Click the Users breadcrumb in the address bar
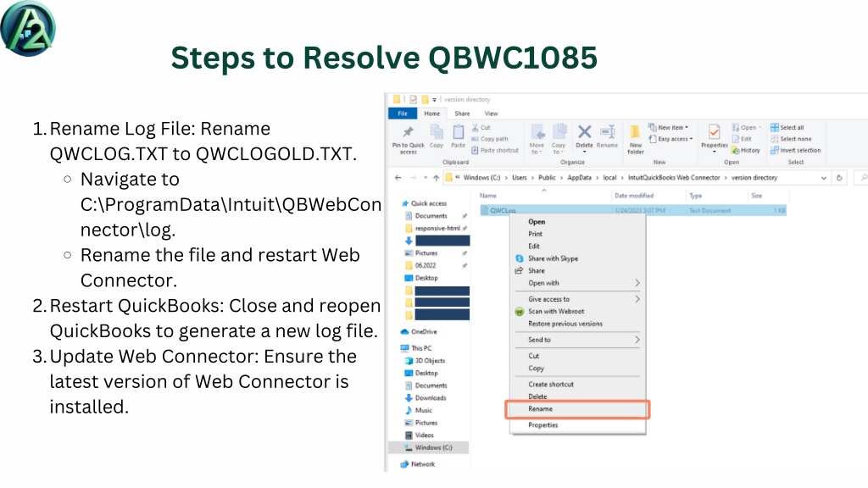 pyautogui.click(x=520, y=178)
